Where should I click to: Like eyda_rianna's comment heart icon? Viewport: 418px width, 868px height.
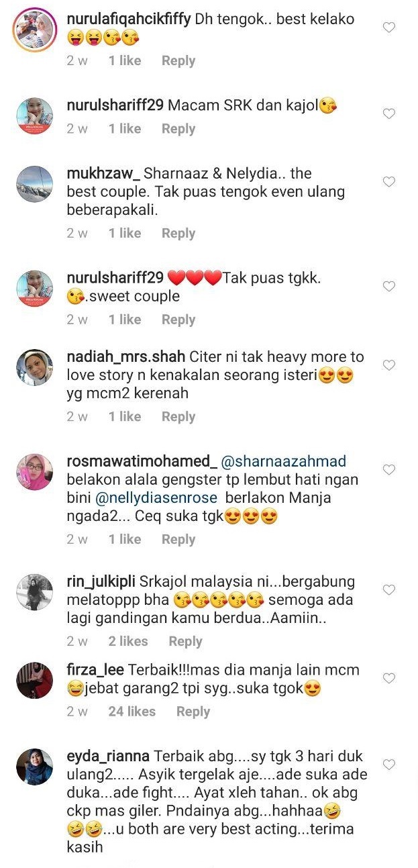(x=388, y=765)
